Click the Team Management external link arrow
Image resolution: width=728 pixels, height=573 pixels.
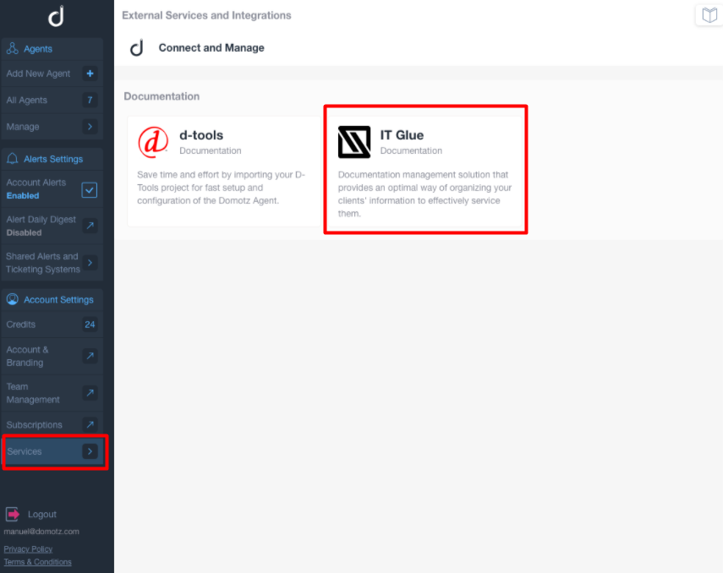(x=90, y=392)
